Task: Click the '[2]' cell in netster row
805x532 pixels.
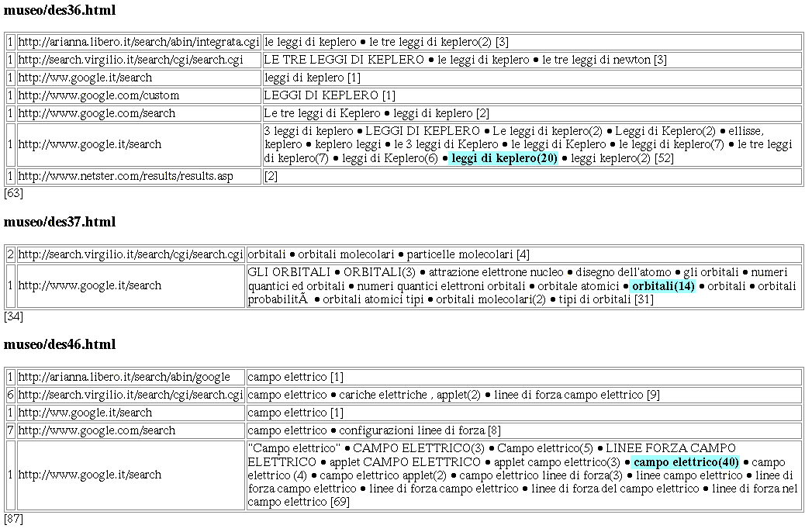Action: (271, 176)
